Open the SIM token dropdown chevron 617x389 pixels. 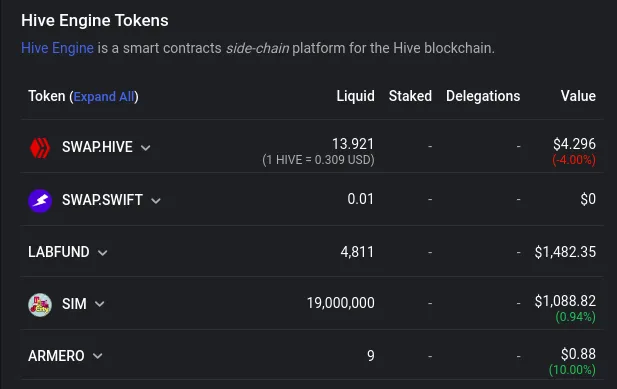click(100, 304)
